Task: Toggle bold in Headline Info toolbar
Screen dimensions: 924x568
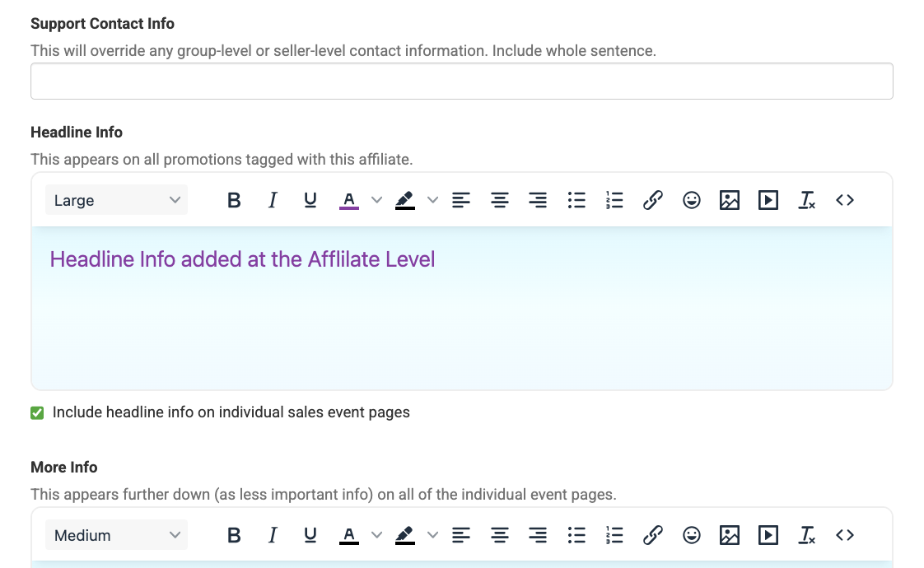Action: click(x=234, y=200)
